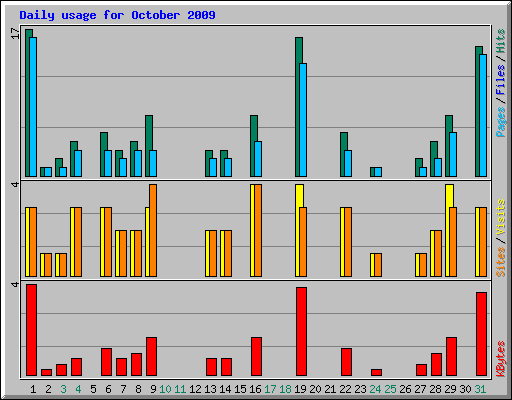Click the day 16 red KBytes bar
The height and width of the screenshot is (400, 512).
(256, 356)
